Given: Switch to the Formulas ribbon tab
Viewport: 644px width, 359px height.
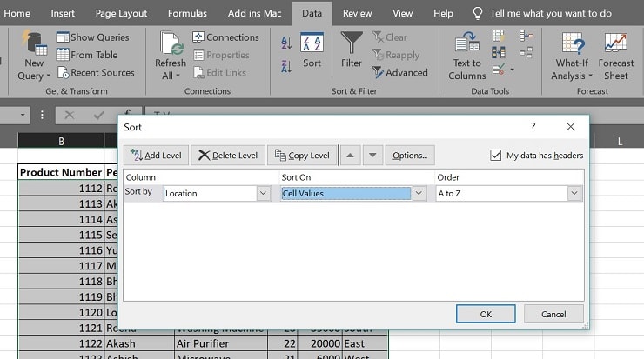Looking at the screenshot, I should (187, 13).
